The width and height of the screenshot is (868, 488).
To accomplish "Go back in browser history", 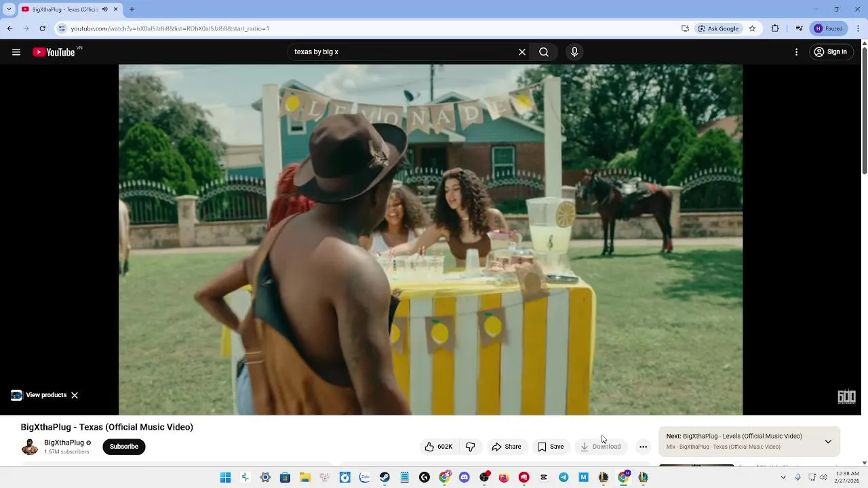I will pos(10,28).
